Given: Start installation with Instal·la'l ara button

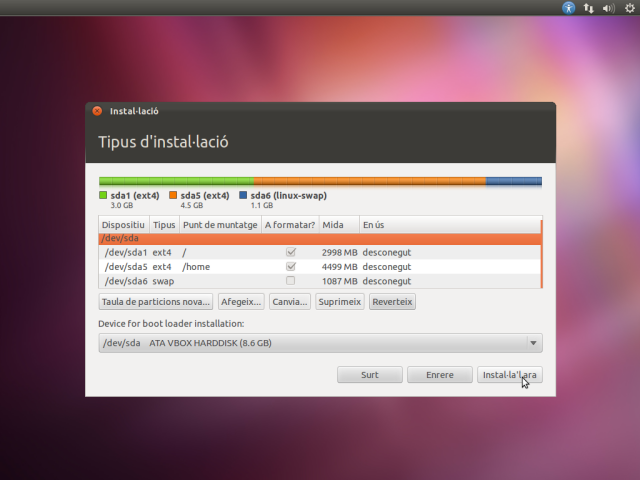Looking at the screenshot, I should pyautogui.click(x=510, y=374).
